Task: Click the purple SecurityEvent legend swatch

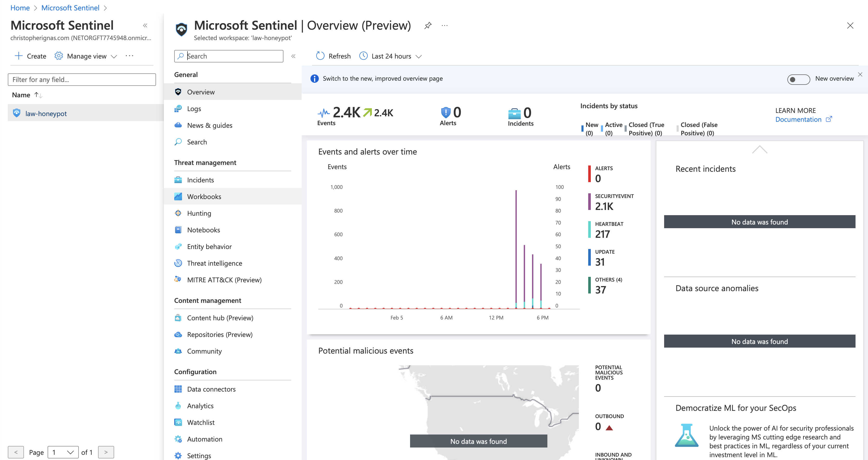Action: click(x=589, y=201)
